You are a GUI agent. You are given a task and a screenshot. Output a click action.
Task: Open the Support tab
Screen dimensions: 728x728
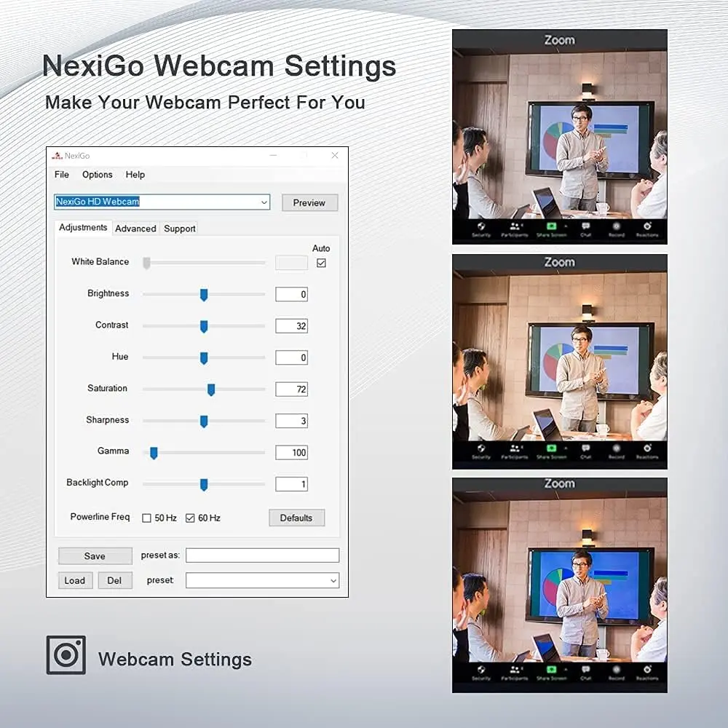pyautogui.click(x=179, y=229)
